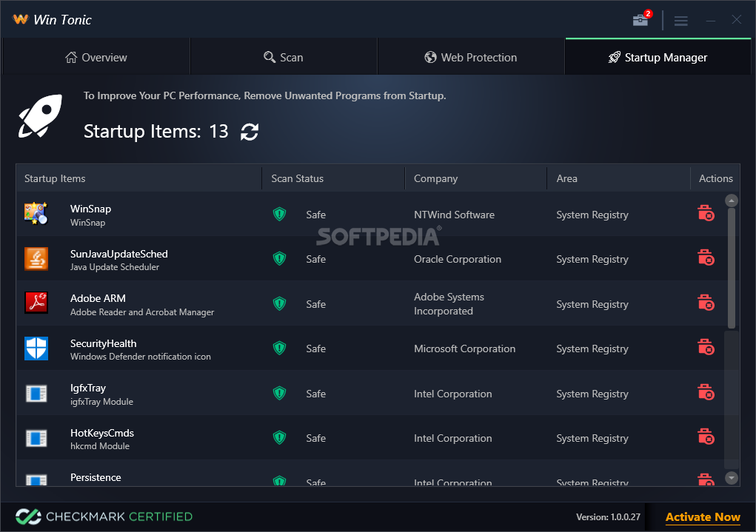756x532 pixels.
Task: Switch to the Overview tab
Action: click(x=96, y=58)
